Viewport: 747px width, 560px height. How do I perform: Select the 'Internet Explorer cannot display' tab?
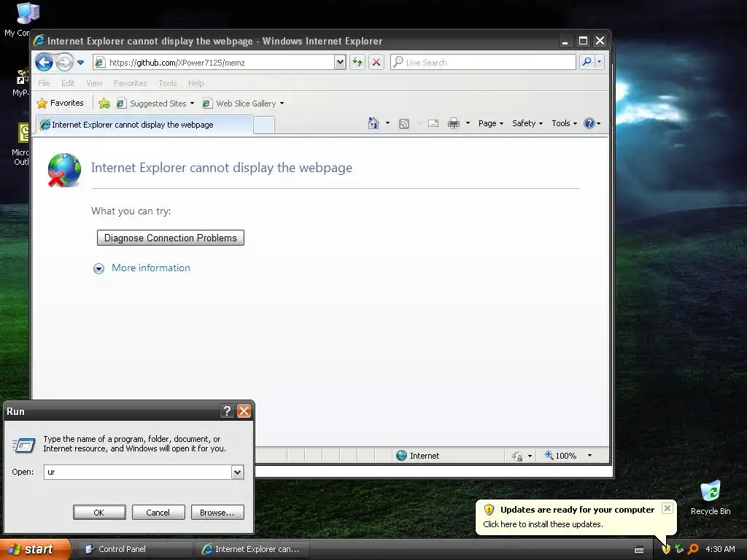144,125
